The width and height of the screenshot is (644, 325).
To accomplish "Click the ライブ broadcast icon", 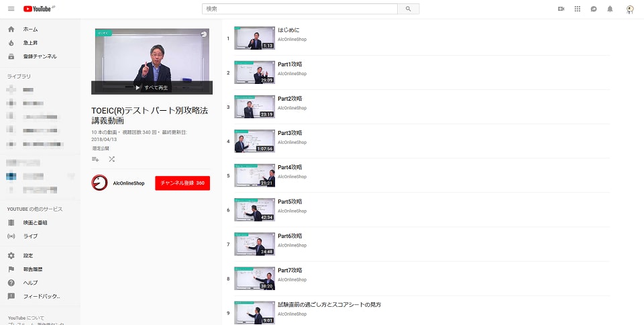I will 11,236.
